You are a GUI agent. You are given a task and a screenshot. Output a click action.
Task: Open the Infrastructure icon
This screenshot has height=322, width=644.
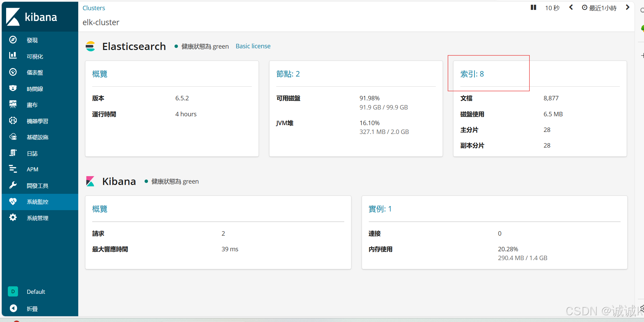pyautogui.click(x=13, y=137)
